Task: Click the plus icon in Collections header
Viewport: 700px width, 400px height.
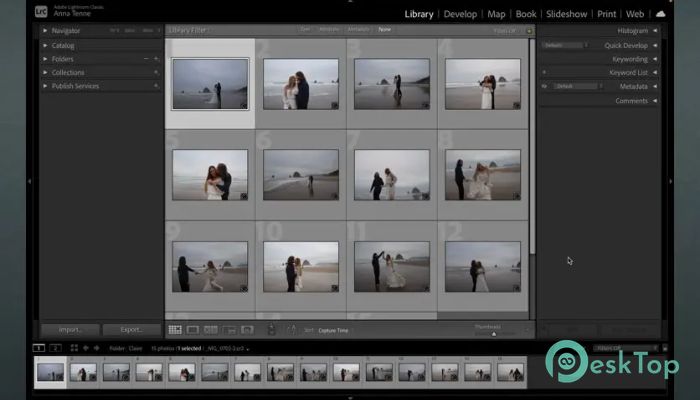Action: pos(156,72)
